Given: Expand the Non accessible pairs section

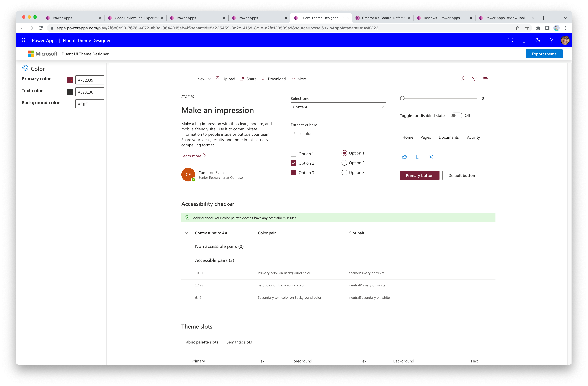Looking at the screenshot, I should click(186, 246).
